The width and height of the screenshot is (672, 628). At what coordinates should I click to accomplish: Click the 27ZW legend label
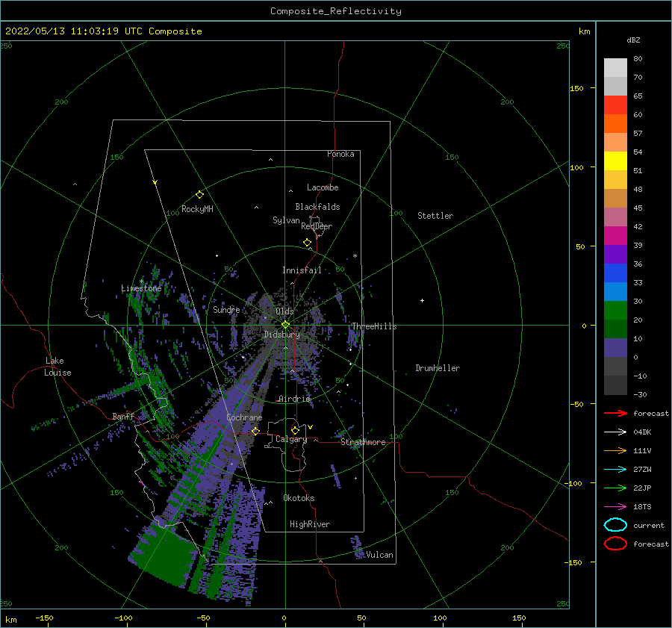click(x=642, y=470)
